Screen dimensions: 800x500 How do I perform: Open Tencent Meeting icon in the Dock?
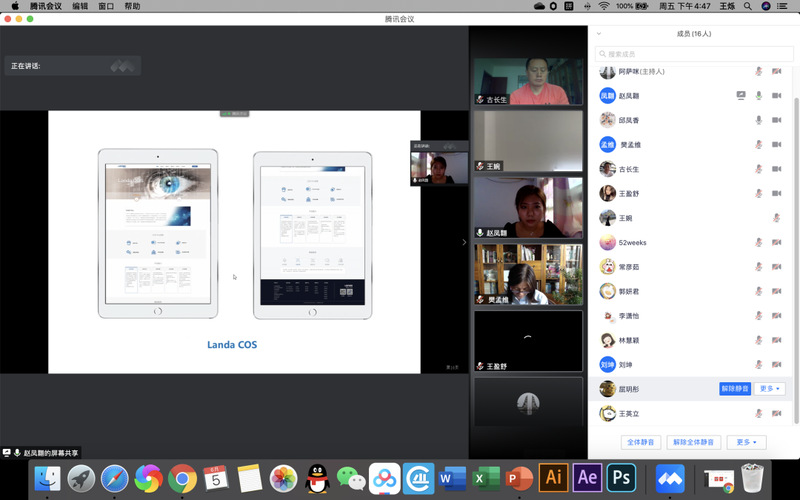tap(669, 477)
